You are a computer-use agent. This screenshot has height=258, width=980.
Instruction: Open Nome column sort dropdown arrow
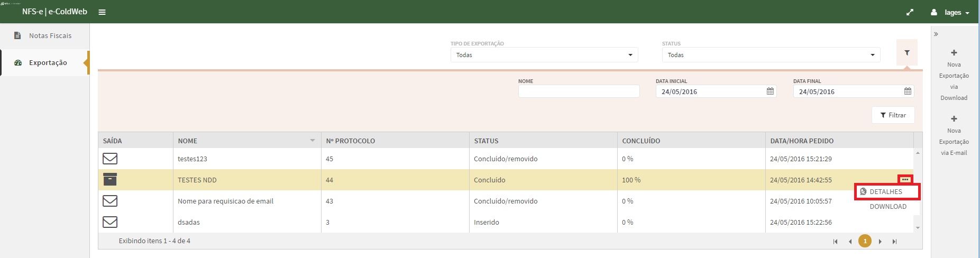click(x=313, y=141)
